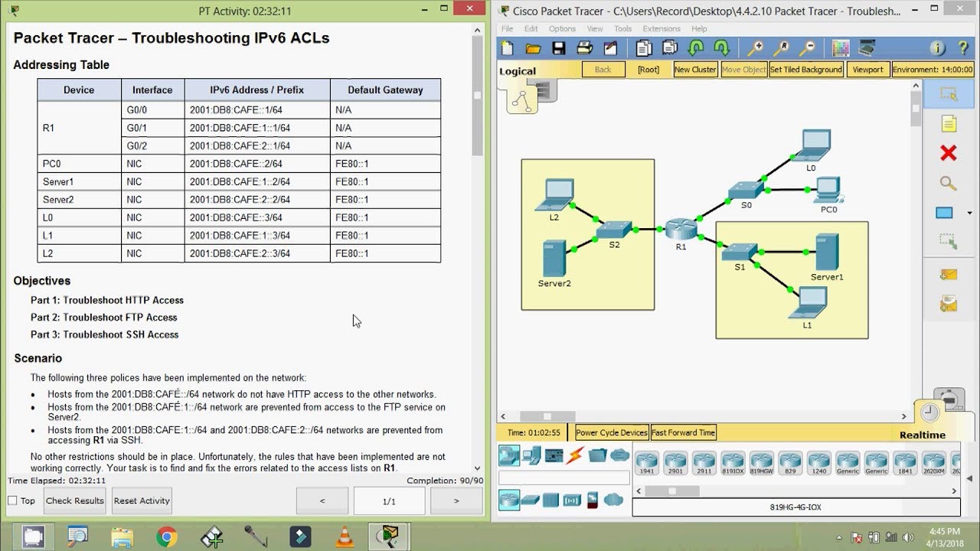
Task: Open the Activity Wizard toolbar icon
Action: (x=610, y=48)
